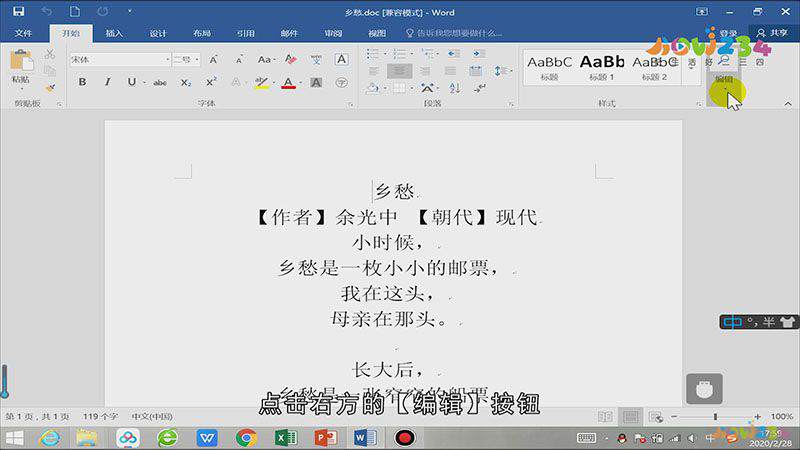Open Font dialog launcher
The image size is (800, 450).
(x=351, y=104)
